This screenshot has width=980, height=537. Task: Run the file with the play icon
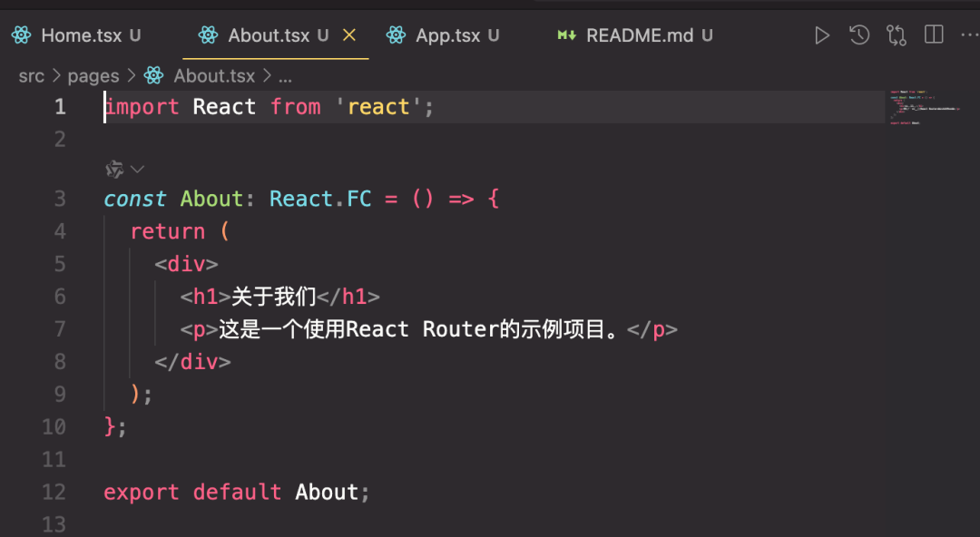point(822,35)
